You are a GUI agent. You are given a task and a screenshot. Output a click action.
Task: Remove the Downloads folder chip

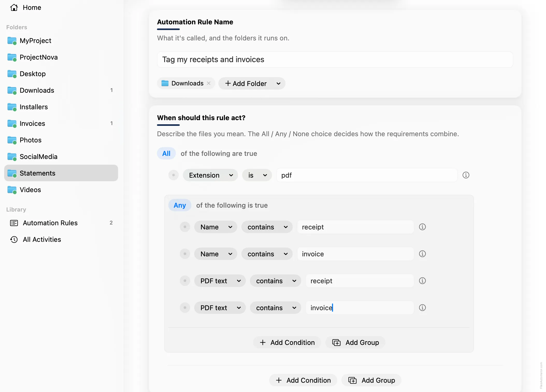(x=209, y=83)
